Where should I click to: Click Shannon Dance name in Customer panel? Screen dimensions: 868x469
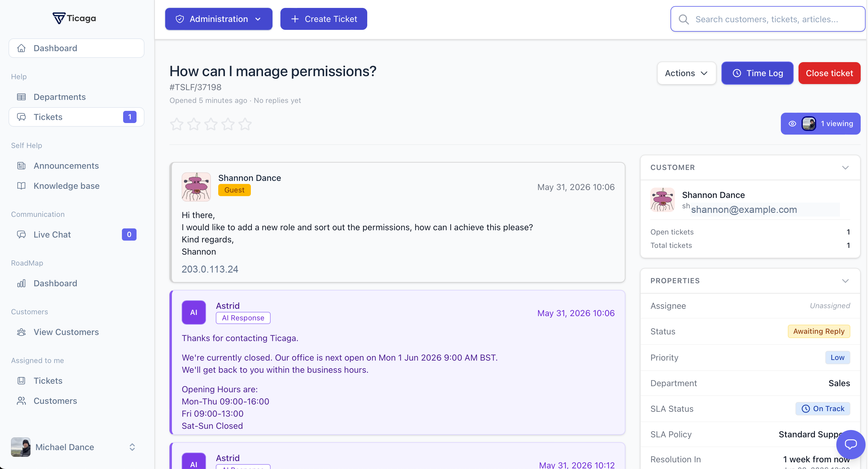click(713, 195)
